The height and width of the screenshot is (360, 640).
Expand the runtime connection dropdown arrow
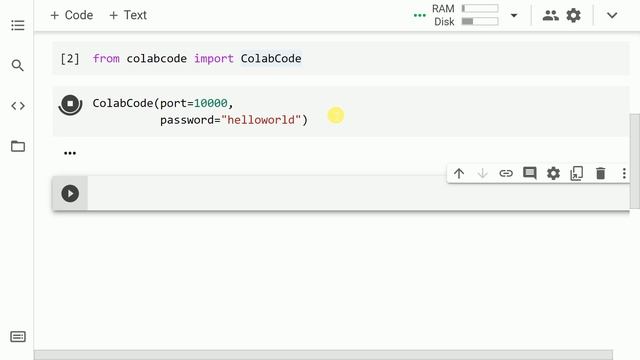click(x=514, y=16)
